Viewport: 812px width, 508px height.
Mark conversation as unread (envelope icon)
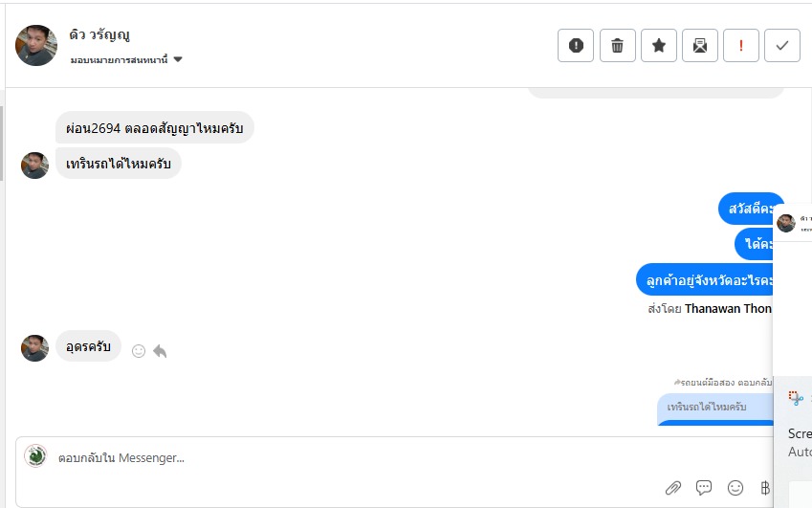coord(700,45)
